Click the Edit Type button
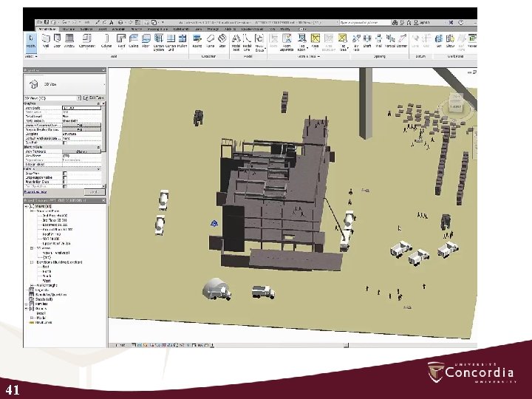 click(94, 98)
